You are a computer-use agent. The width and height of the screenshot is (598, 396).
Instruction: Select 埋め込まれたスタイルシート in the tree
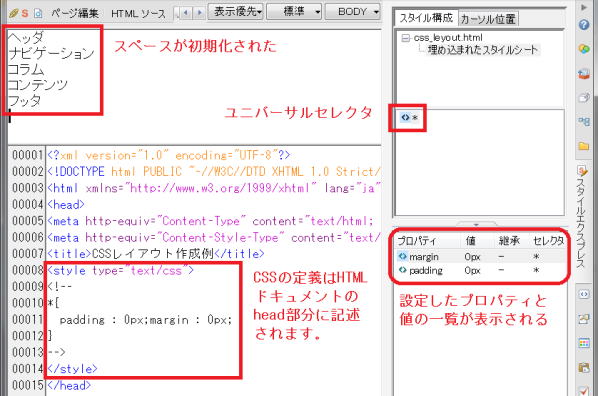482,50
